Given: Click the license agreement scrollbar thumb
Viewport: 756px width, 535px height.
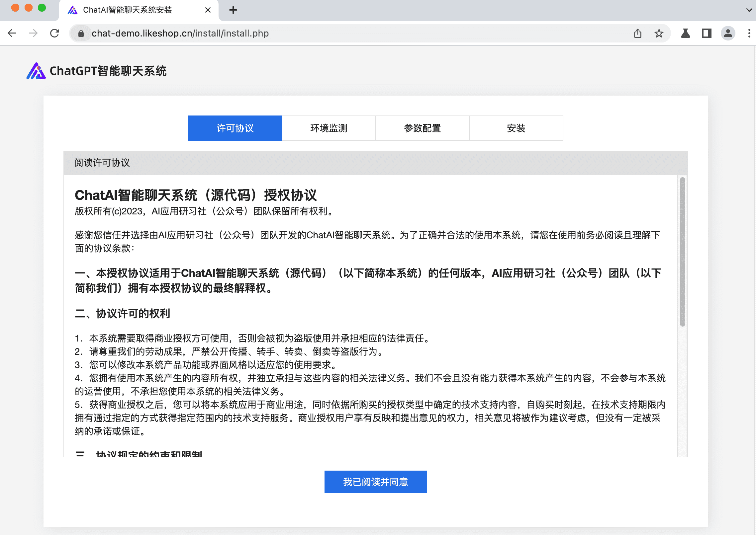Looking at the screenshot, I should click(683, 252).
